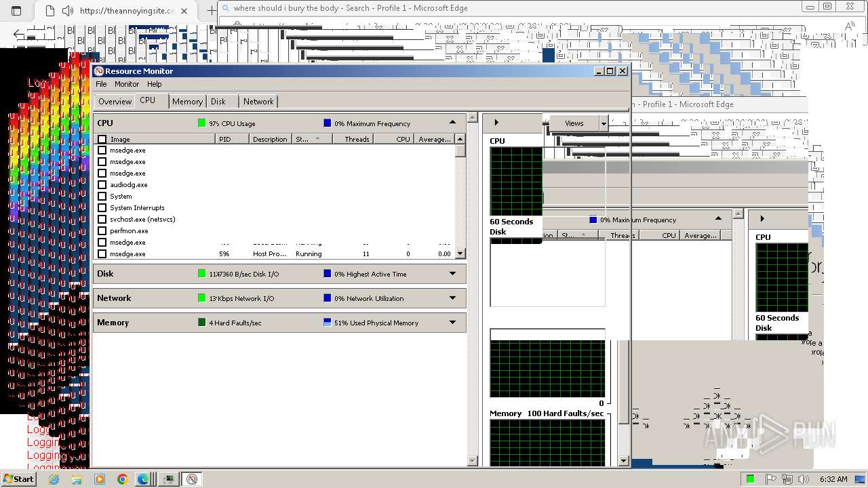The width and height of the screenshot is (868, 488).
Task: Sort by Image column header
Action: [x=161, y=139]
